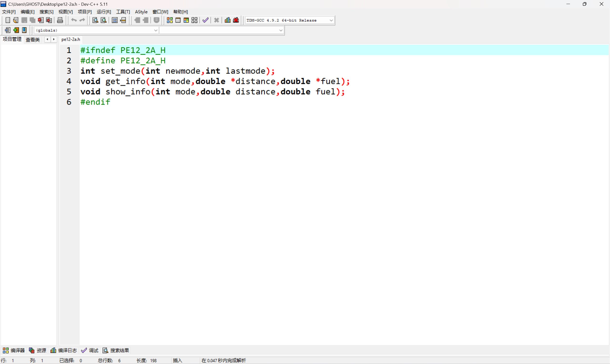This screenshot has height=364, width=610.
Task: Open the AStyle menu
Action: pos(141,12)
